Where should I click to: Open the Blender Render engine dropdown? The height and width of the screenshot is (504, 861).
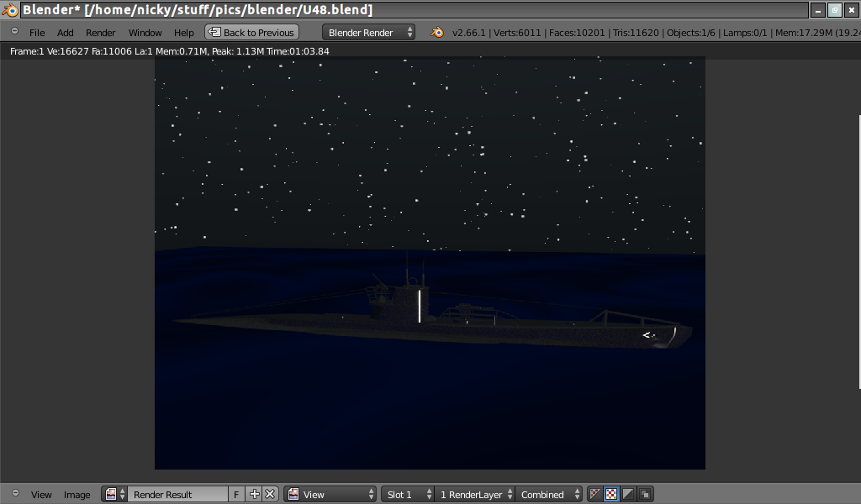click(369, 33)
